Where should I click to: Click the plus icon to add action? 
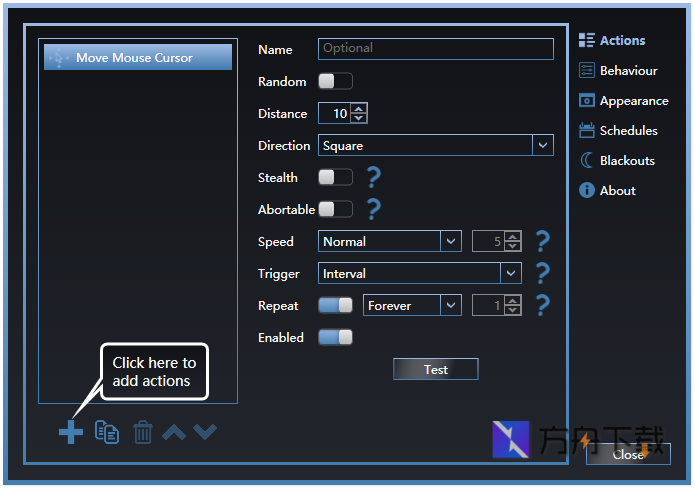point(70,432)
